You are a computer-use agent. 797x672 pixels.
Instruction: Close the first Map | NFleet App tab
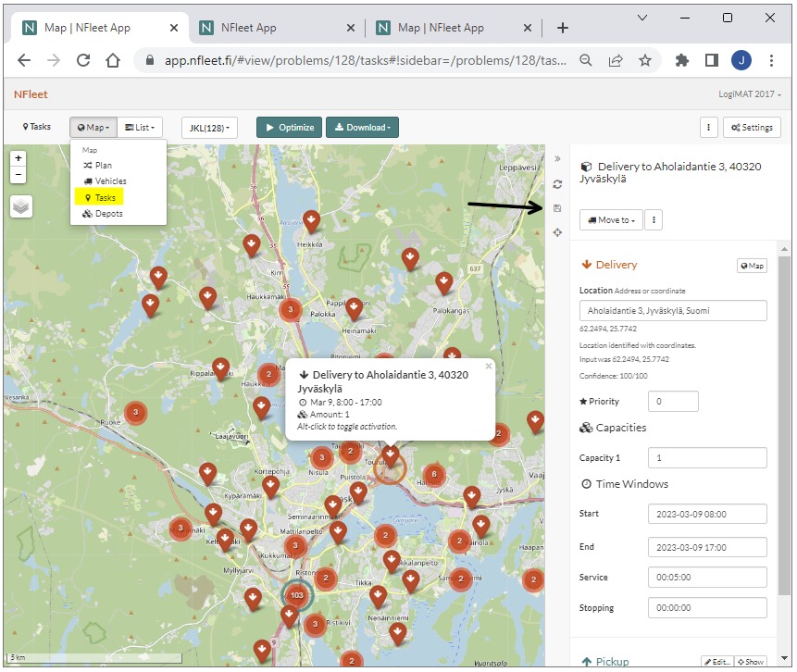tap(174, 28)
